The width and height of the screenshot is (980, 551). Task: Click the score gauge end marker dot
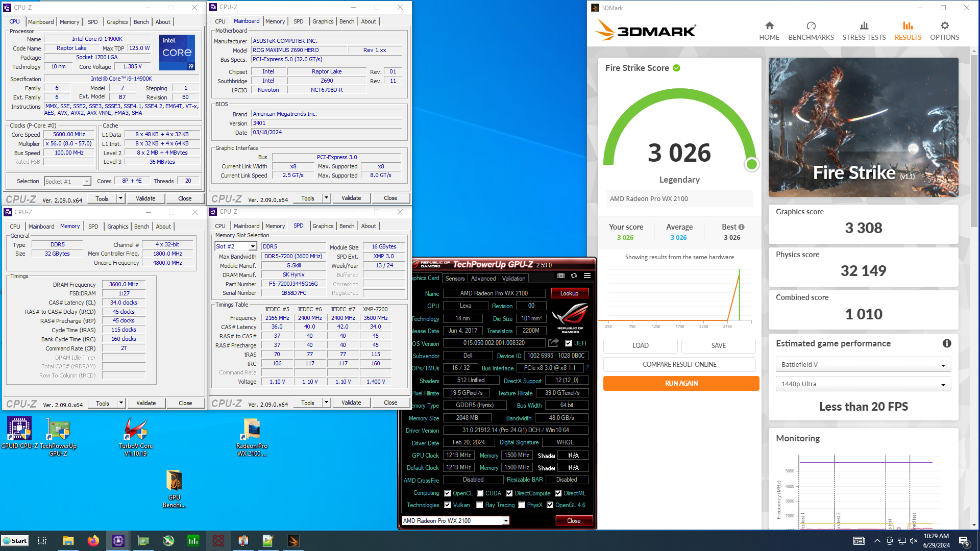click(751, 164)
